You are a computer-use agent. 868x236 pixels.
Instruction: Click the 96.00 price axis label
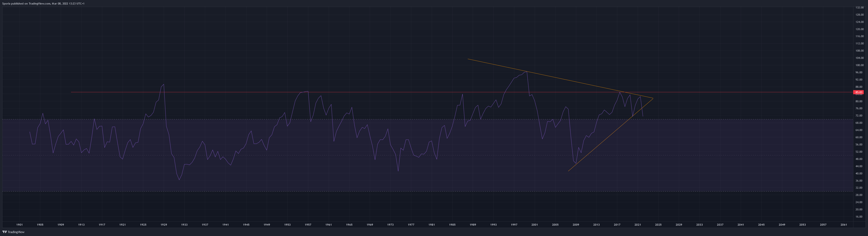(x=859, y=72)
